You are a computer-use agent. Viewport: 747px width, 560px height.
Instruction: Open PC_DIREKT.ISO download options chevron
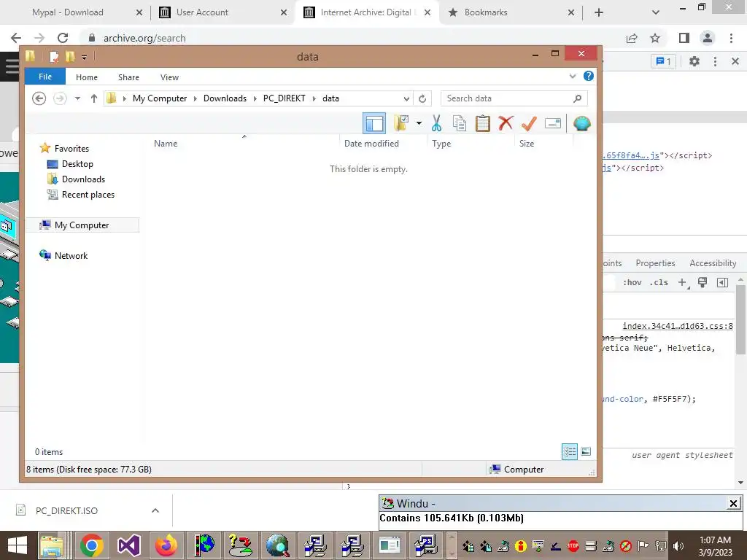(x=155, y=510)
